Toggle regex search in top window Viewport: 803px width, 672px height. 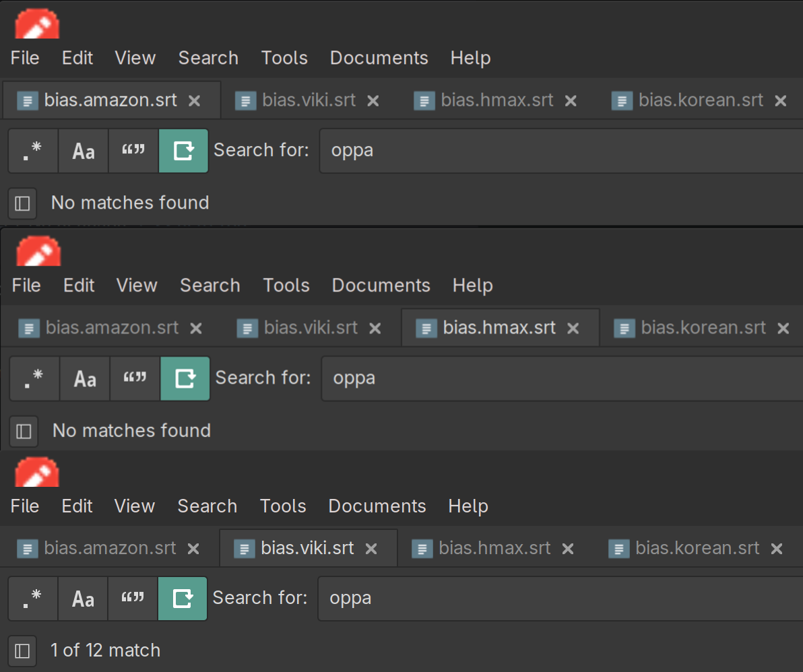coord(33,150)
